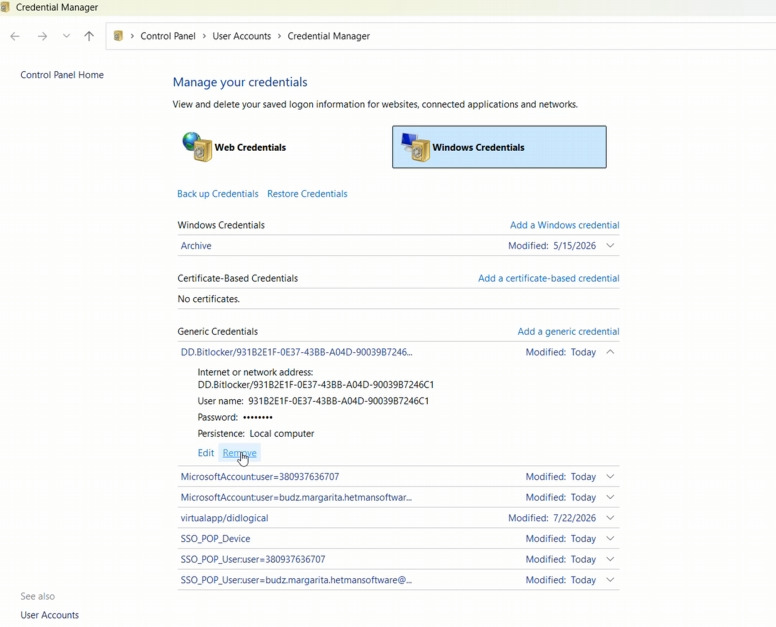Click the Credential Manager title bar icon

tap(5, 7)
